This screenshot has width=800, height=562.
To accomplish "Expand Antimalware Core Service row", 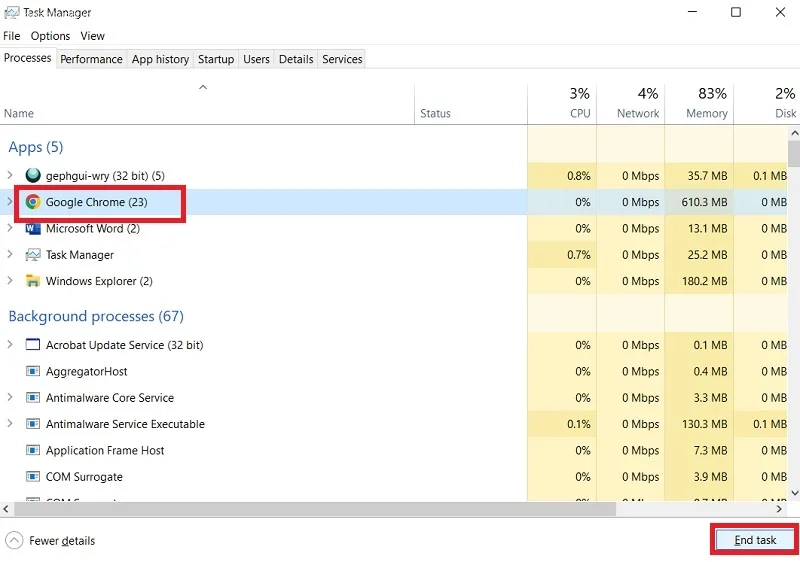I will pos(10,397).
